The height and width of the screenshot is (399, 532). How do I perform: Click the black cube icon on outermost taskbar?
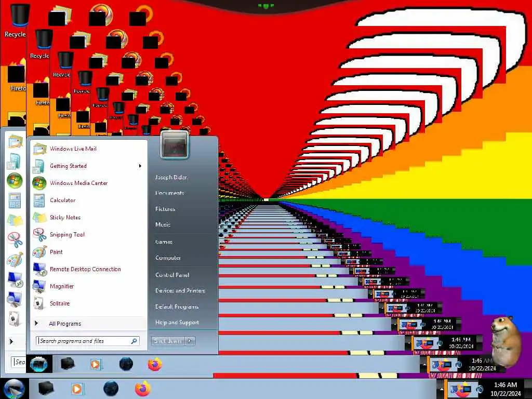pos(46,389)
